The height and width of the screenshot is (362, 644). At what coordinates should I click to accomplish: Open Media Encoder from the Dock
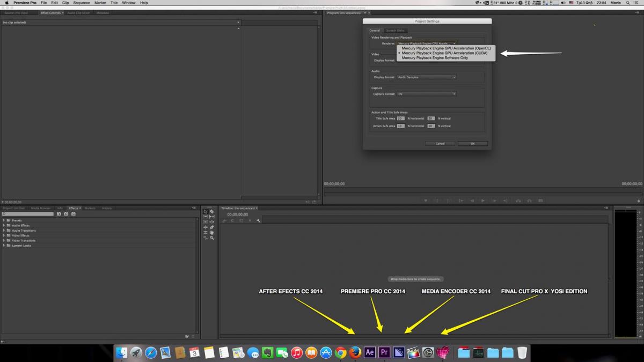(x=399, y=352)
